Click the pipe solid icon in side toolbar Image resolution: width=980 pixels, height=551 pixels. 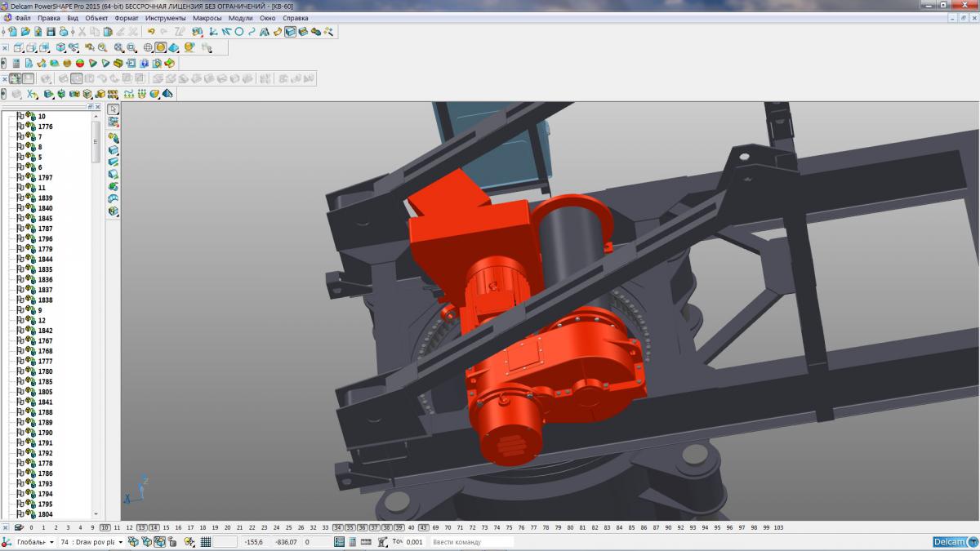(x=114, y=198)
